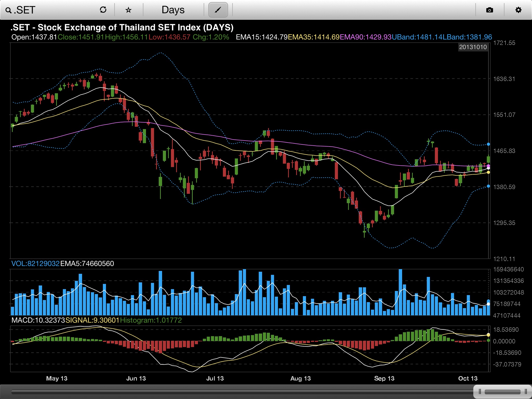
Task: Click the chart title .SET Stock Exchange of Thailand
Action: tap(122, 27)
